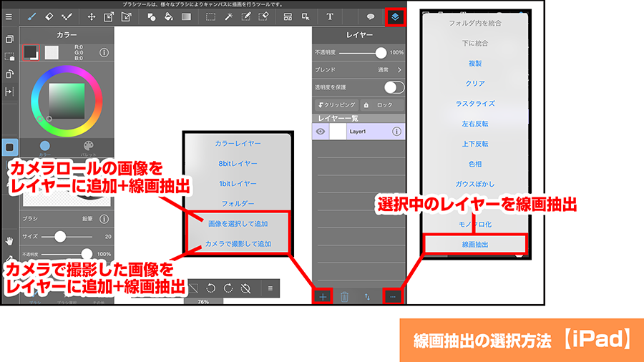Select Rasterize (ラスタライズ) menu item
This screenshot has width=644, height=362.
475,104
